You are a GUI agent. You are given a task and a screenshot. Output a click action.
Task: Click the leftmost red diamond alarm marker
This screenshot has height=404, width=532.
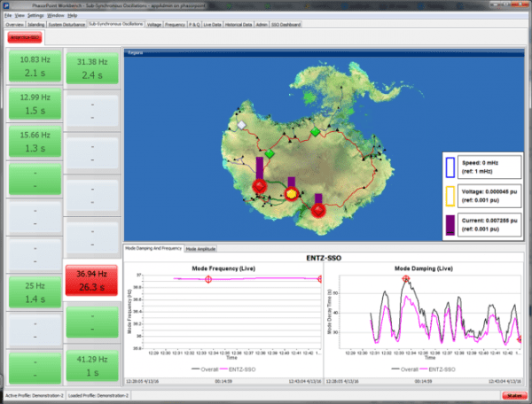click(260, 186)
